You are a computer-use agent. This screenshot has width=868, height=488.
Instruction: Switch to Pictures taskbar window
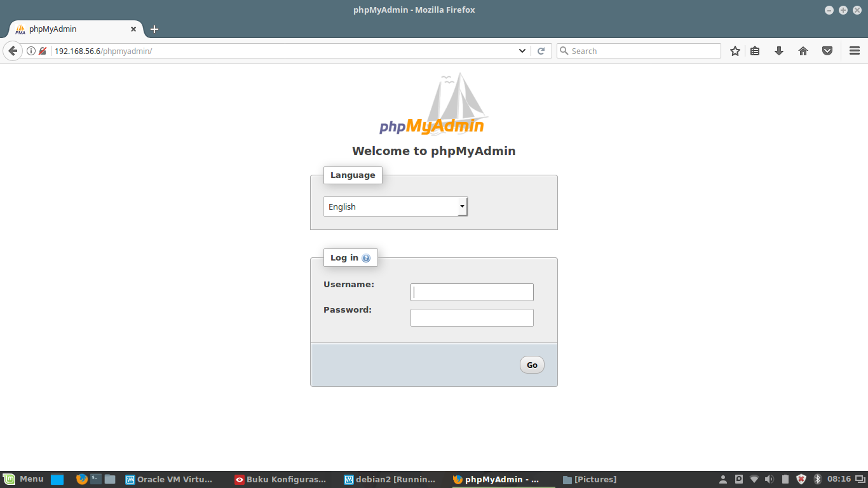click(590, 479)
